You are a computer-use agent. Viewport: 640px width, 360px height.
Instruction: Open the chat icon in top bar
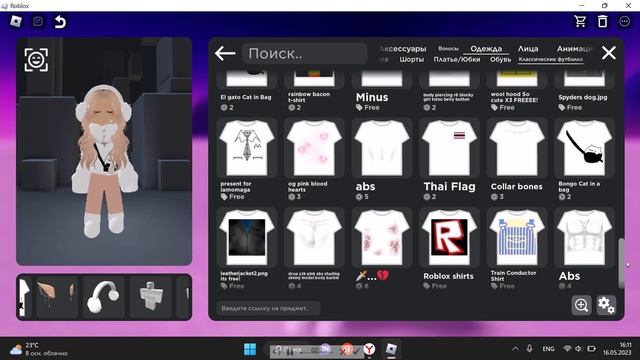(x=38, y=21)
